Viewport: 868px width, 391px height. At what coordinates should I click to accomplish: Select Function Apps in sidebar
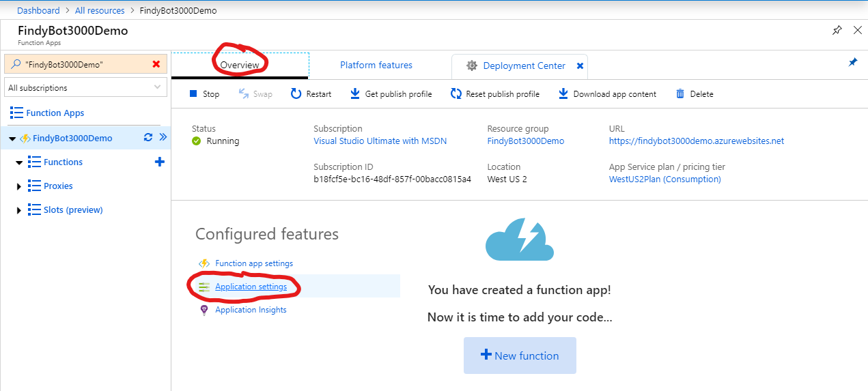(55, 113)
